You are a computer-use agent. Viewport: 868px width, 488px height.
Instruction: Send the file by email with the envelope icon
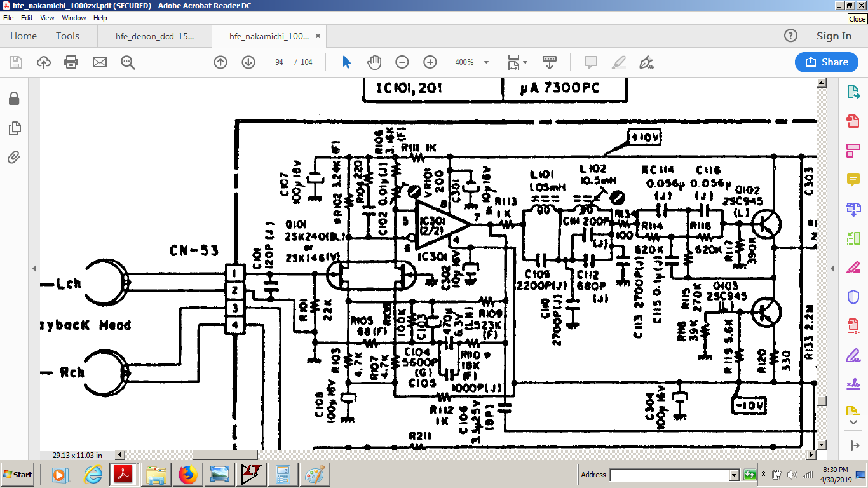tap(100, 62)
